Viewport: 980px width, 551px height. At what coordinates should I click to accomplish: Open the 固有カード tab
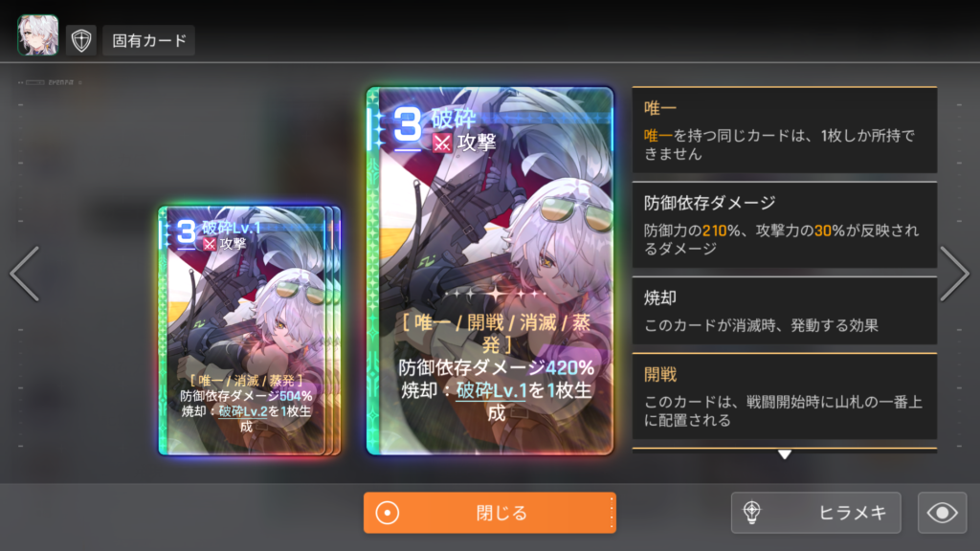(148, 40)
